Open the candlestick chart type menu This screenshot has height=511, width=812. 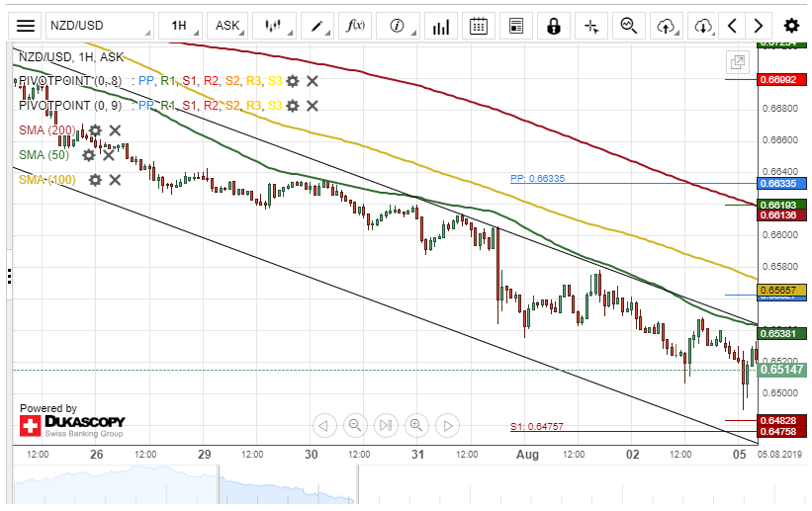click(273, 26)
